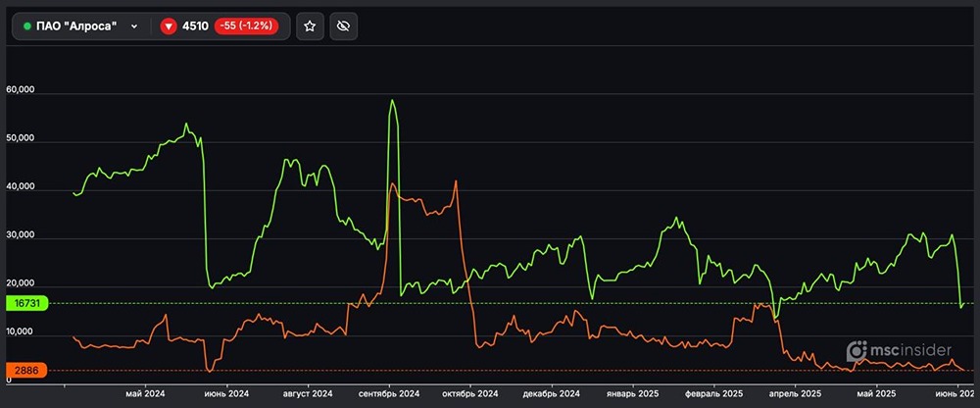Click the декабрь 2024 axis label
The height and width of the screenshot is (408, 980).
coord(553,393)
